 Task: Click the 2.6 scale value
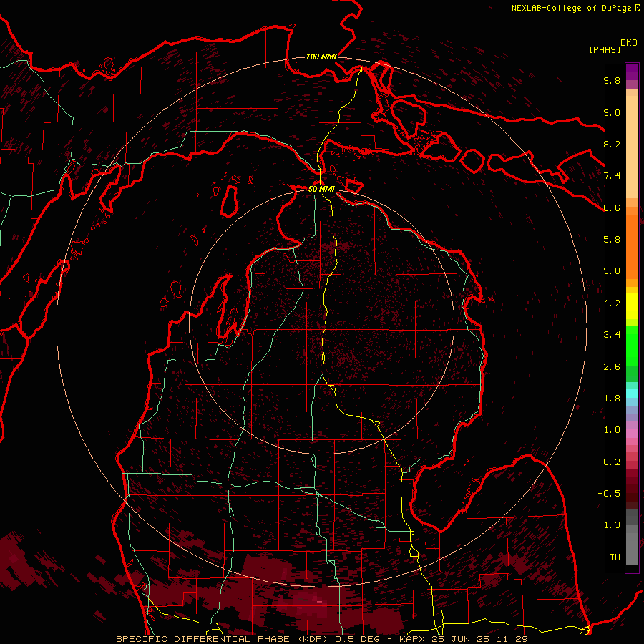click(x=612, y=367)
